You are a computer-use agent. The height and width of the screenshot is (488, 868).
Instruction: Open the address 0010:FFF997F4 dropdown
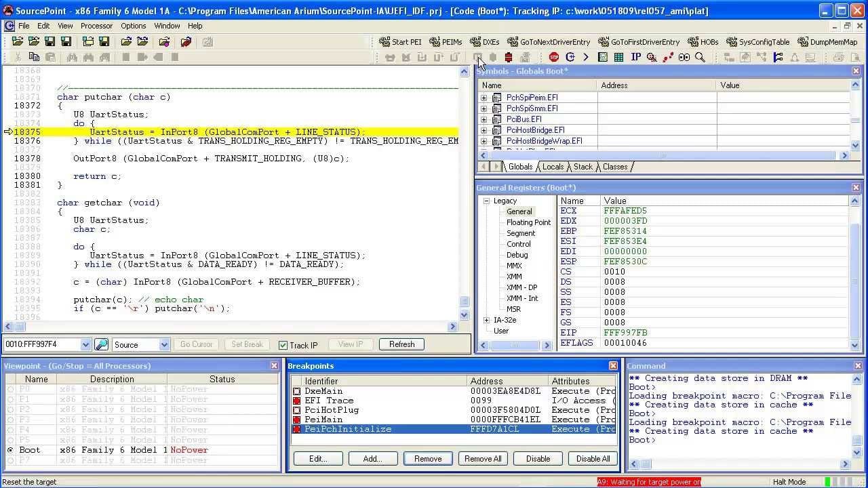coord(85,344)
